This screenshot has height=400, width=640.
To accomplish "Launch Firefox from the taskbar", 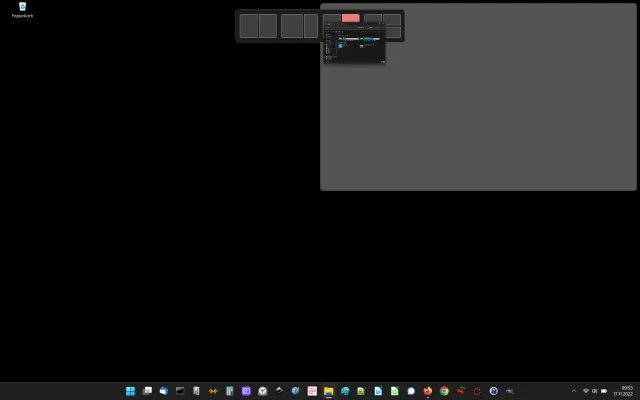I will pyautogui.click(x=427, y=391).
